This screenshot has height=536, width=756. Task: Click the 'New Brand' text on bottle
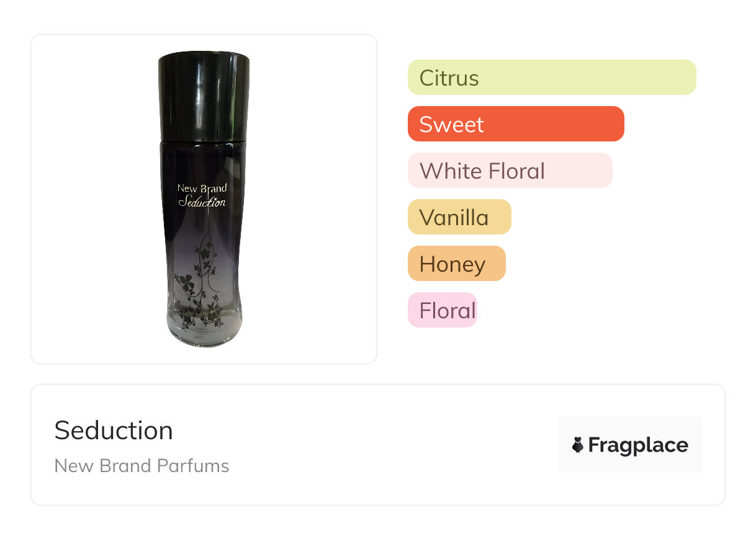click(x=202, y=188)
